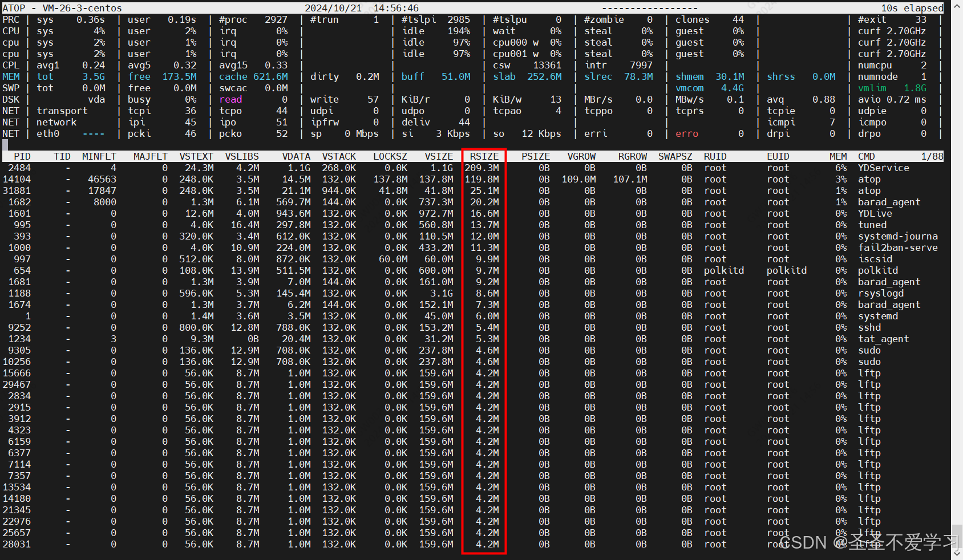
Task: Click the avio 0.72 ms value
Action: 892,99
